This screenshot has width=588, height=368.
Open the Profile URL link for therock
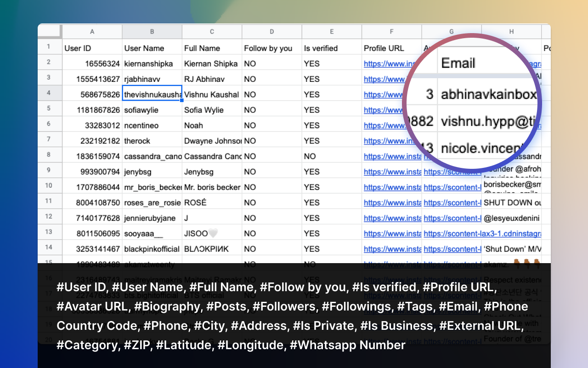384,140
